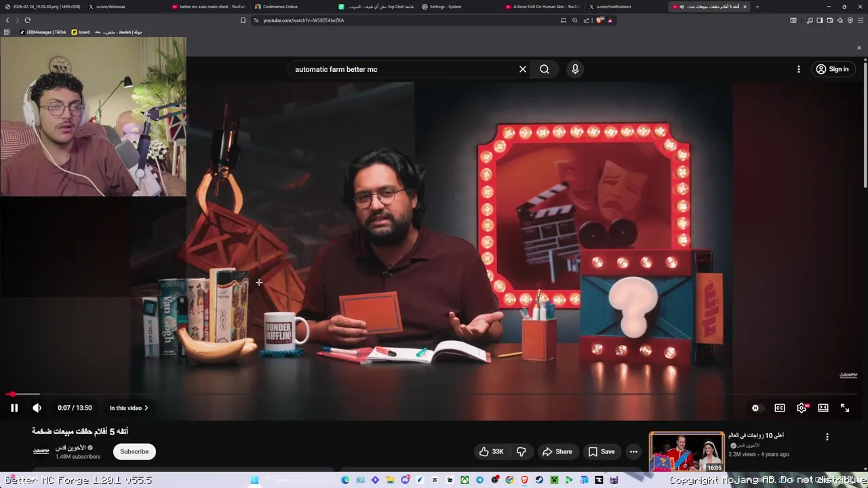Image resolution: width=868 pixels, height=488 pixels.
Task: Switch to the Top Chef tab
Action: point(376,7)
